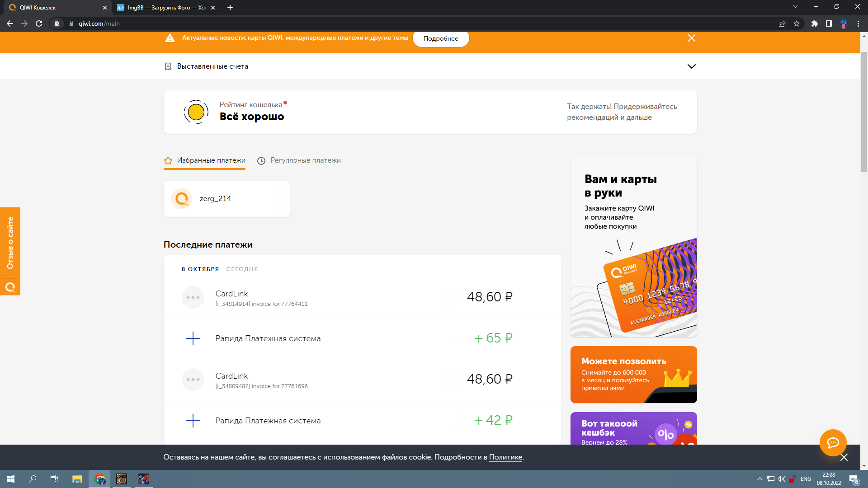
Task: Click three-dots icon of first CardLink payment
Action: click(x=193, y=297)
